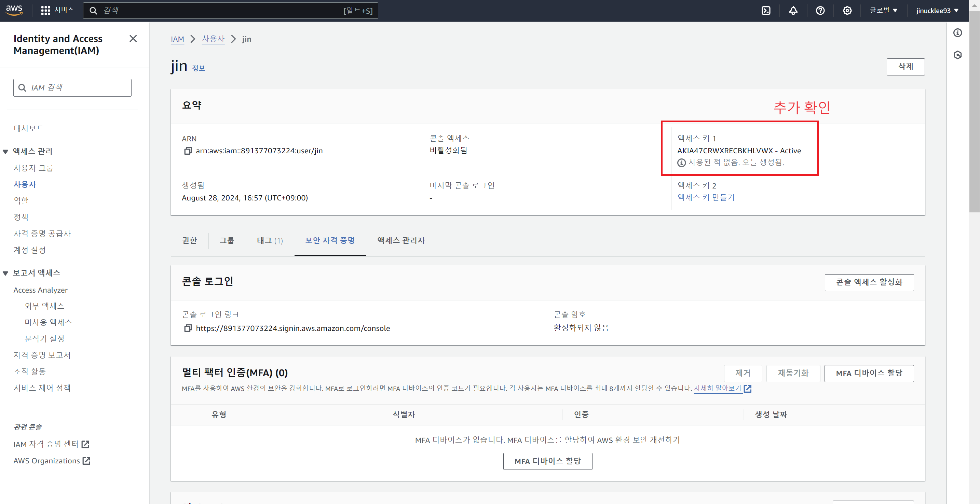This screenshot has height=504, width=980.
Task: Enable console access button
Action: click(x=869, y=282)
